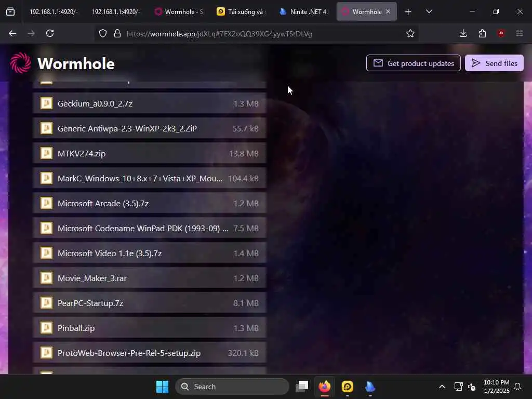Click the uBlock Origin toolbar icon
This screenshot has height=399, width=532.
coord(501,33)
